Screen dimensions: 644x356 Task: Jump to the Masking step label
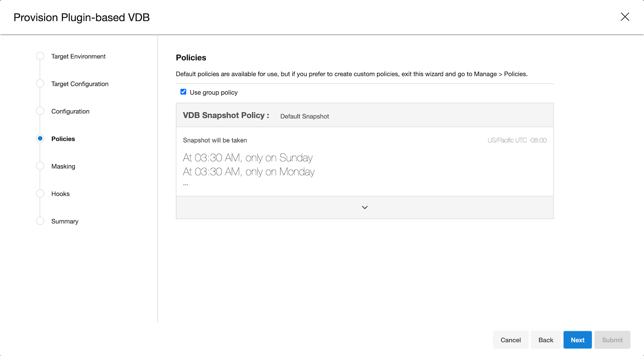click(x=63, y=166)
